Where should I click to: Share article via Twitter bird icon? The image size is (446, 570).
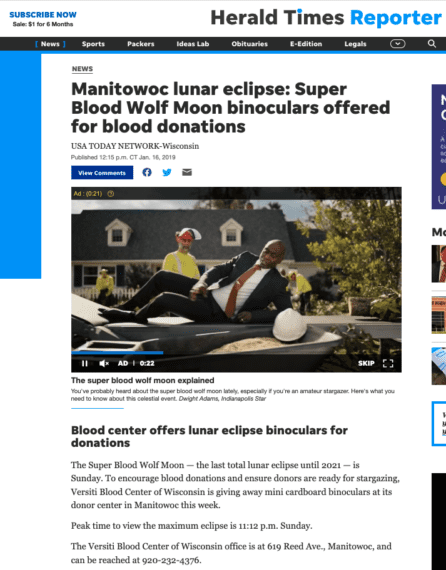tap(167, 172)
